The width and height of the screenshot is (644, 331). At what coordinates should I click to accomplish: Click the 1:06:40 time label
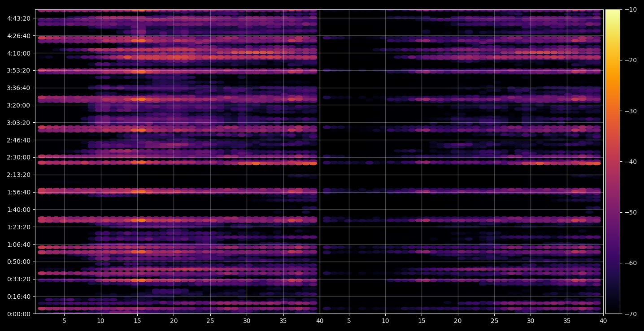[x=19, y=245]
